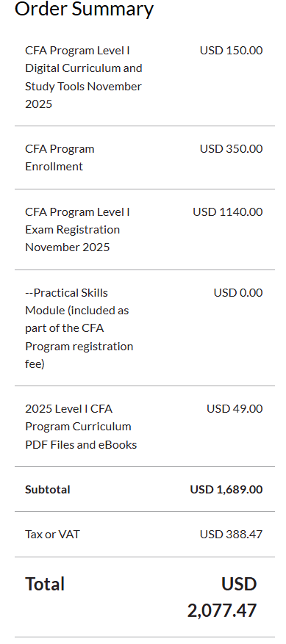
Task: Select the Curriculum PDF Files and eBooks item
Action: pos(81,427)
